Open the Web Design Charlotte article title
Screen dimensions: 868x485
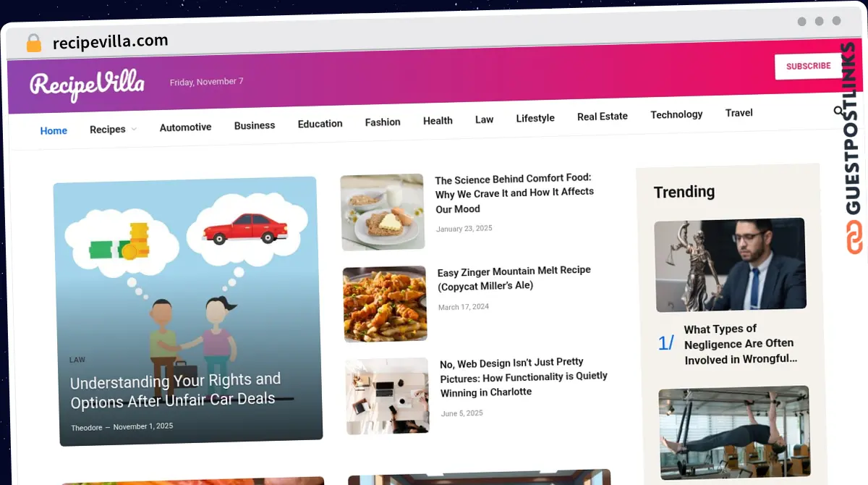524,377
